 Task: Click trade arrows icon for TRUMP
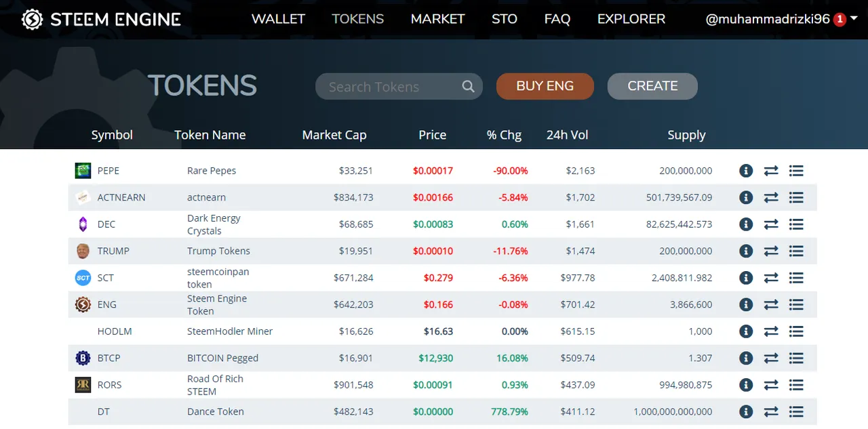[x=771, y=251]
